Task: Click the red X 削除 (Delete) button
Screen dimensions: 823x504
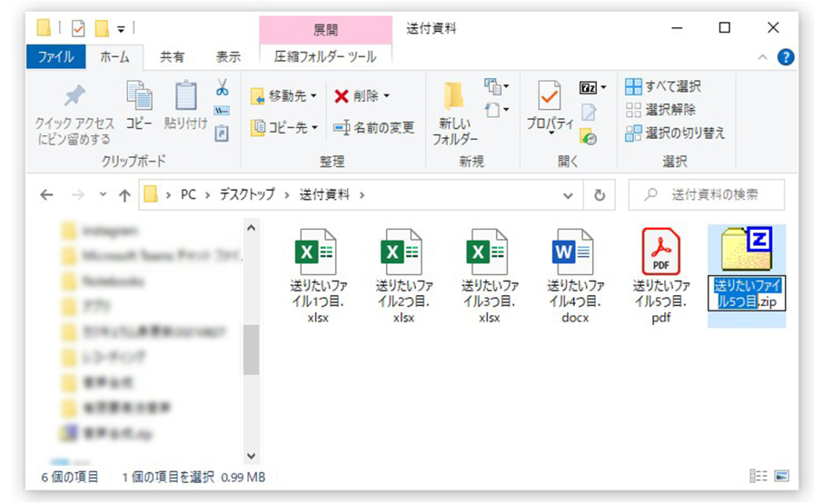Action: [x=356, y=96]
